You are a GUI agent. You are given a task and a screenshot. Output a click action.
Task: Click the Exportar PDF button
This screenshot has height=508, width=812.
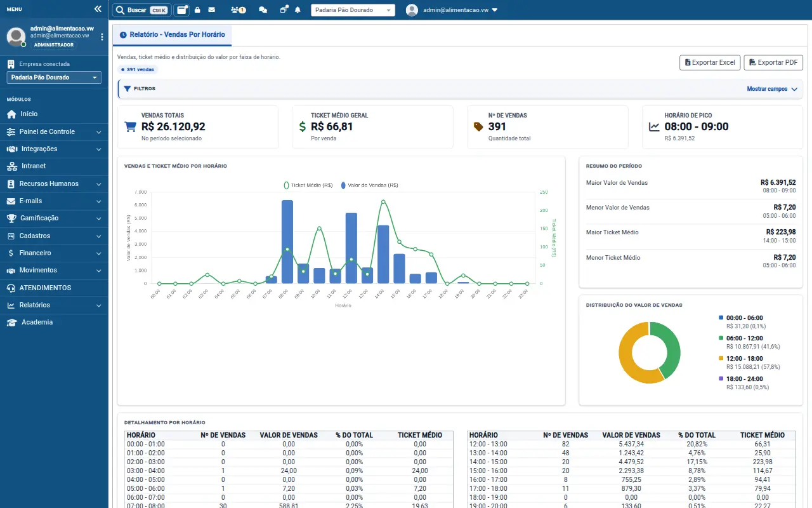pos(773,62)
